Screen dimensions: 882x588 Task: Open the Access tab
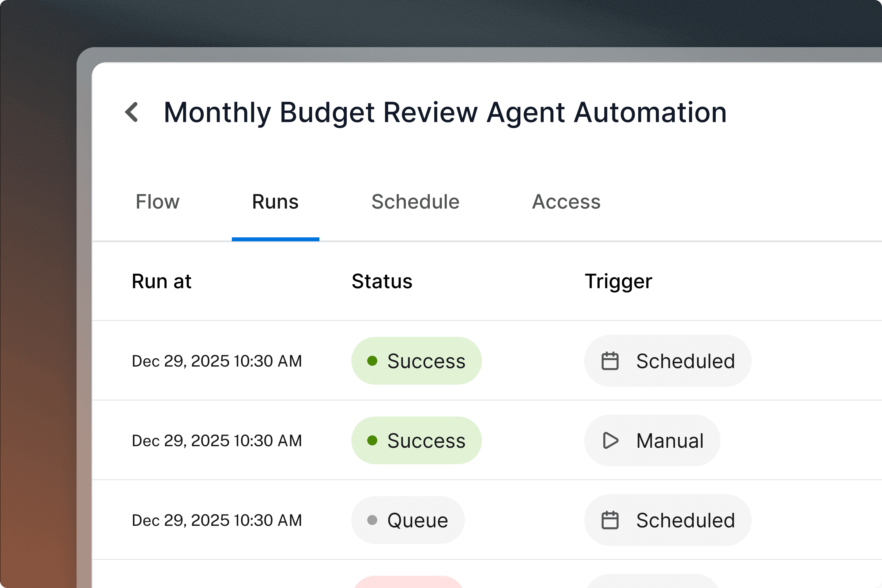coord(566,202)
